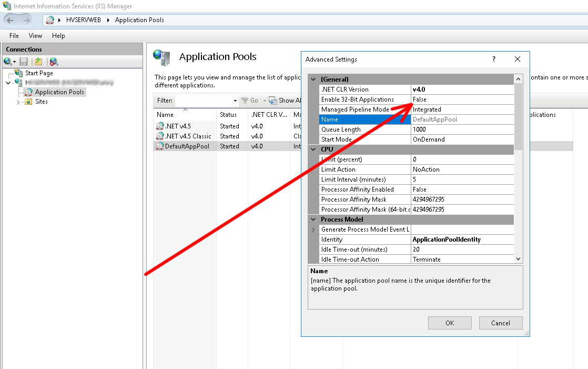Select the Enable 32-Bit Applications False value
This screenshot has width=588, height=369.
(x=462, y=99)
